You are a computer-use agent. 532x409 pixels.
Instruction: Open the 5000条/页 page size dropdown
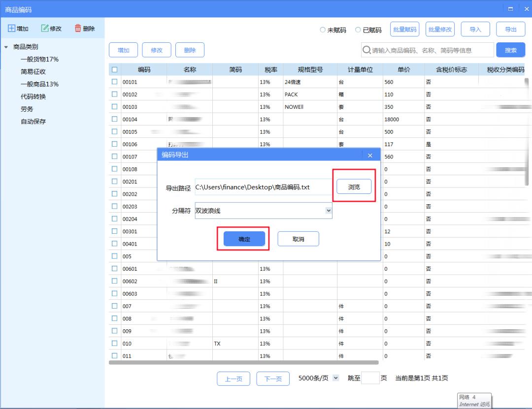pos(336,378)
